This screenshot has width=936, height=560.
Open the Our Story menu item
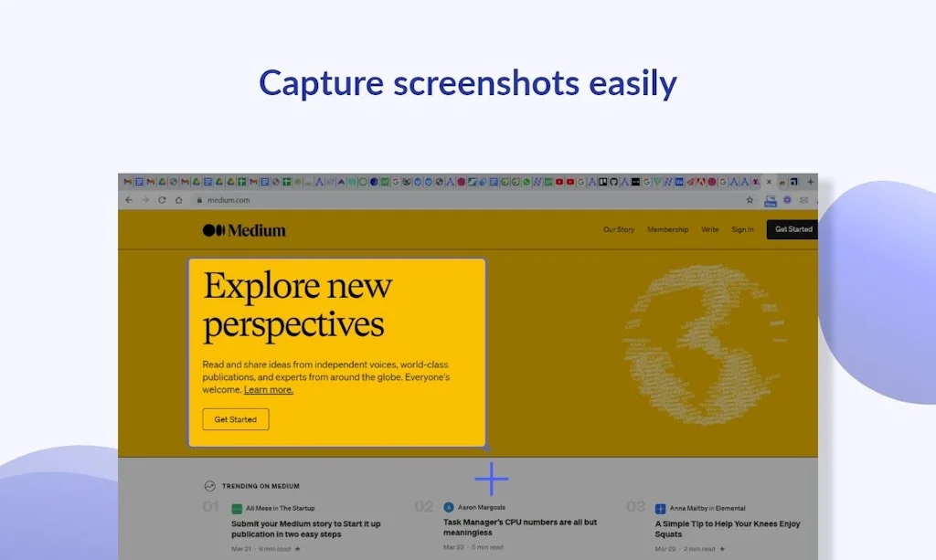tap(618, 229)
